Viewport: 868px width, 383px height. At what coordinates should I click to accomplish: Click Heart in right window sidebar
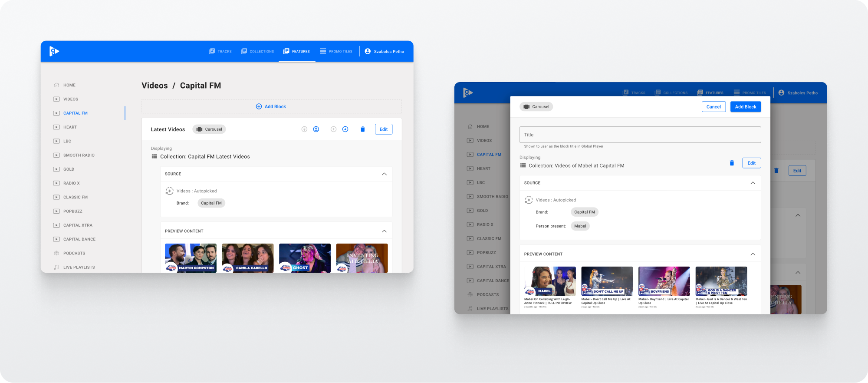click(479, 168)
